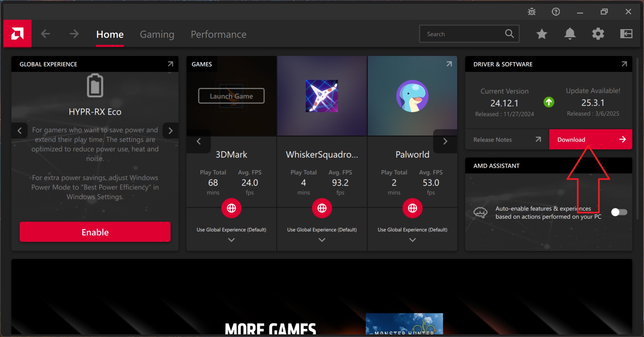Toggle AMD Assistant auto-enable features switch
Screen dimensions: 644x337
coord(619,212)
